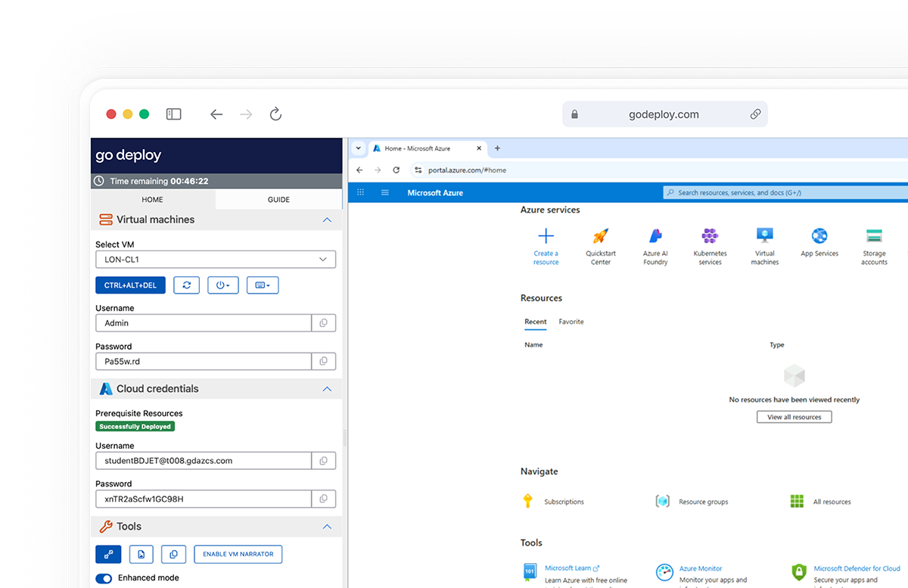Open the tab search dropdown arrow
The height and width of the screenshot is (588, 908).
coord(359,148)
